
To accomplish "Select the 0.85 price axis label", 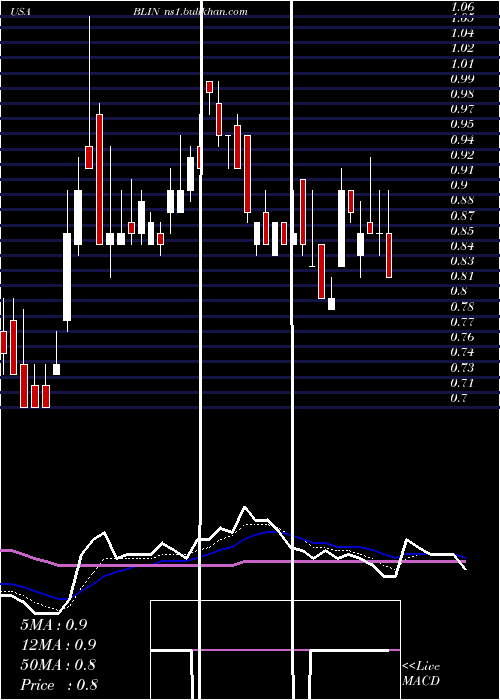I will click(462, 231).
